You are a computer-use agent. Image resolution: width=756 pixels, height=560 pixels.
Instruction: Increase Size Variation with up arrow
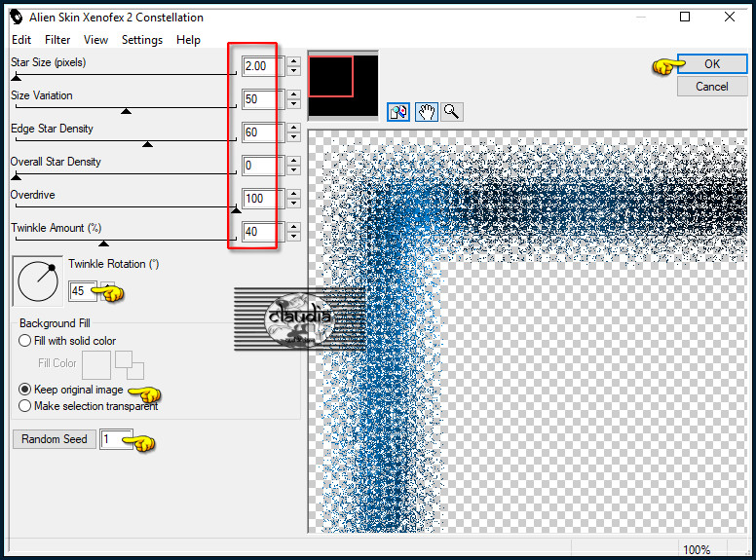pos(293,94)
